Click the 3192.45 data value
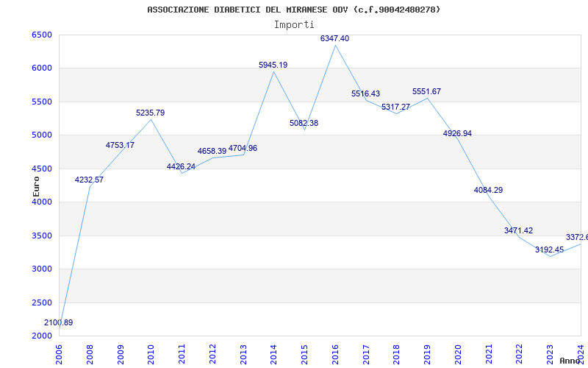This screenshot has height=368, width=588. pos(549,250)
